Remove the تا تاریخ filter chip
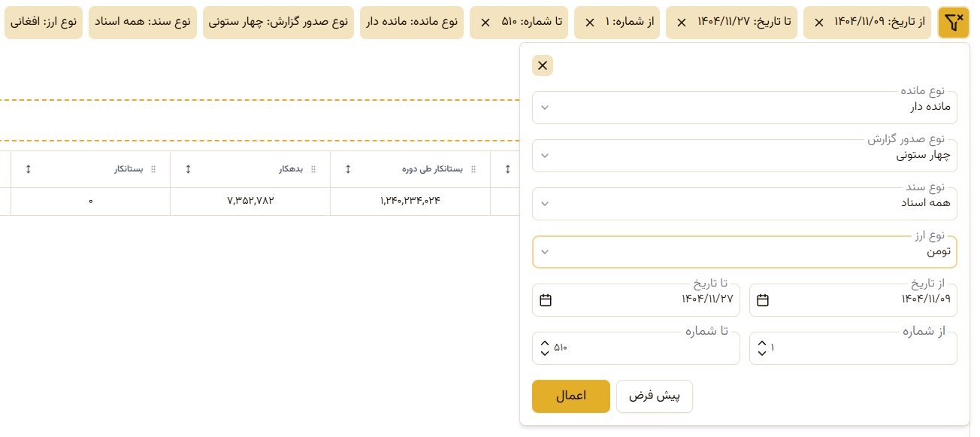 pos(682,23)
